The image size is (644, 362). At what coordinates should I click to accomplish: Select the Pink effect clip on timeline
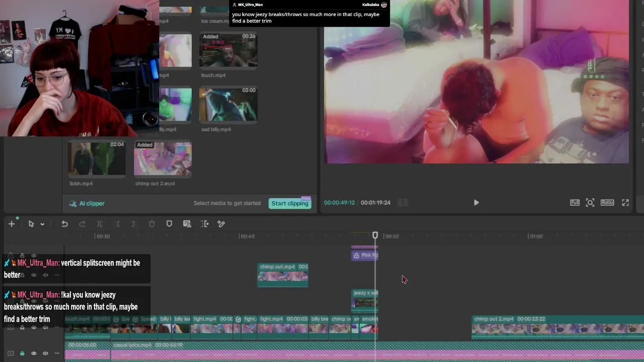tap(365, 255)
